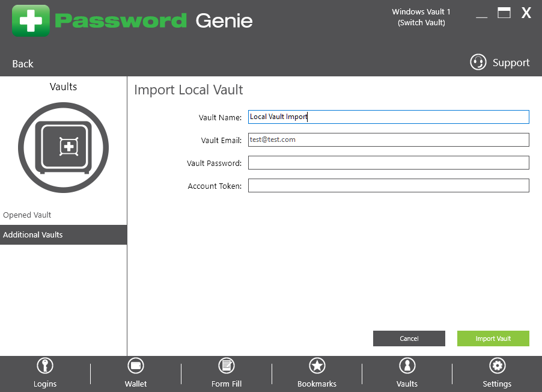The height and width of the screenshot is (392, 542).
Task: Click inside the Vault Name field
Action: point(389,117)
